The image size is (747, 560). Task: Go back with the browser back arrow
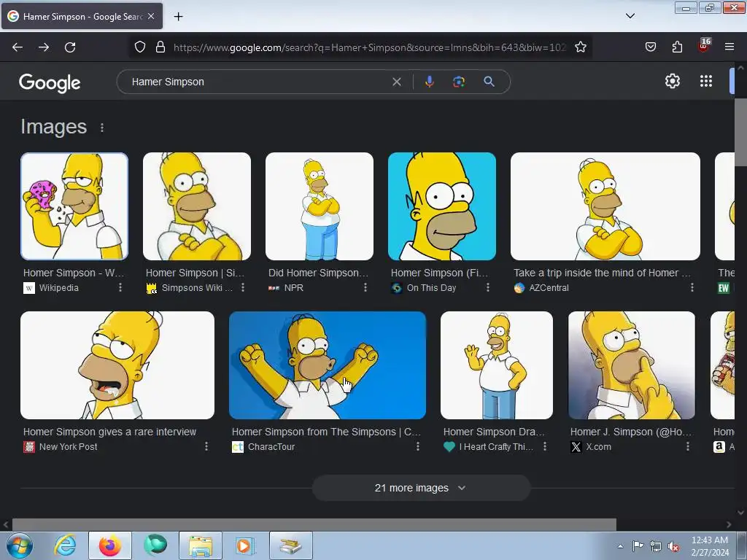coord(18,47)
